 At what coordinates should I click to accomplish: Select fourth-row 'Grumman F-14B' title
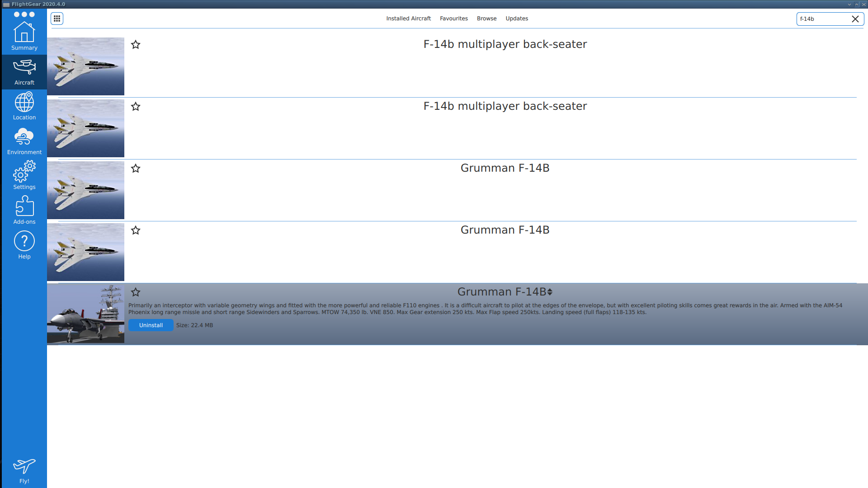505,230
